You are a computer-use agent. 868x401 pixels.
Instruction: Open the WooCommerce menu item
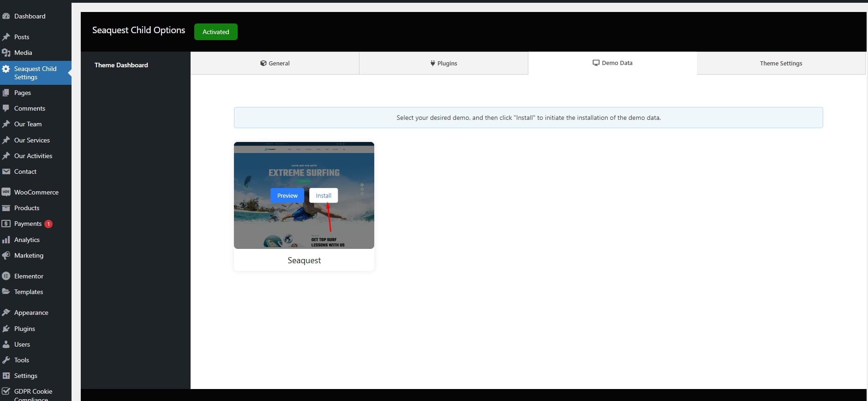coord(36,192)
